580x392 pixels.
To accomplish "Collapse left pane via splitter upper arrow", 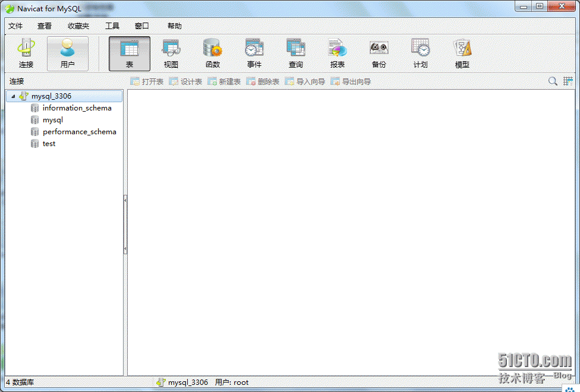I will [x=125, y=200].
